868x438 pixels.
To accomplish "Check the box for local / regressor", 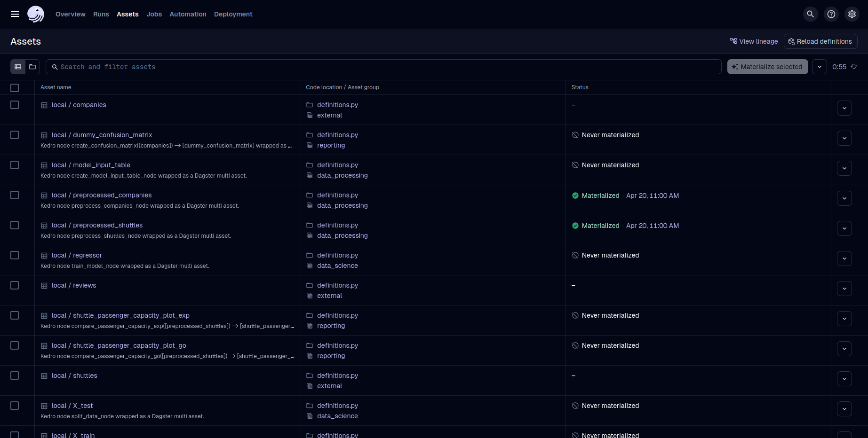I will (x=15, y=255).
